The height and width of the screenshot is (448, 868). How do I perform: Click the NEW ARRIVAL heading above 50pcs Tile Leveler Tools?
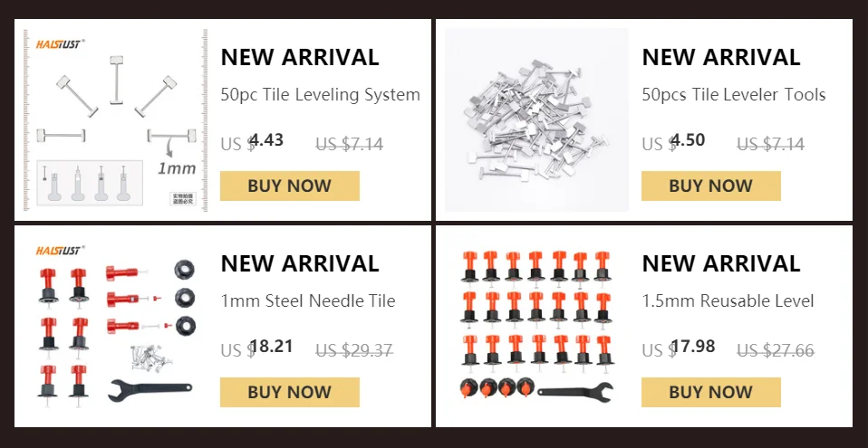point(720,58)
